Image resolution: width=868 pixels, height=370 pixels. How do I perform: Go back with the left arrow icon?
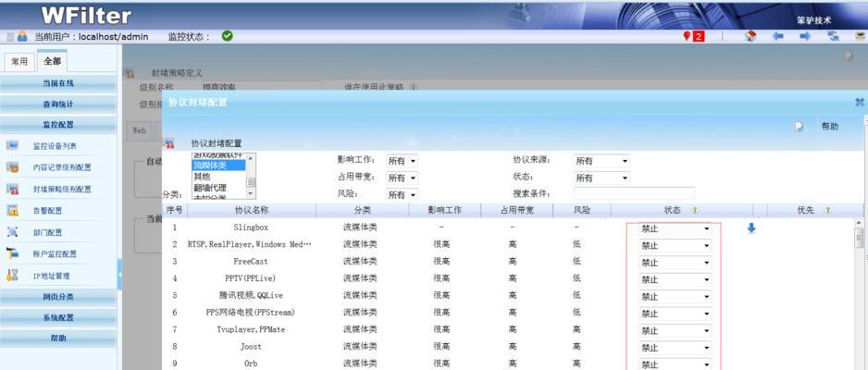coord(777,36)
